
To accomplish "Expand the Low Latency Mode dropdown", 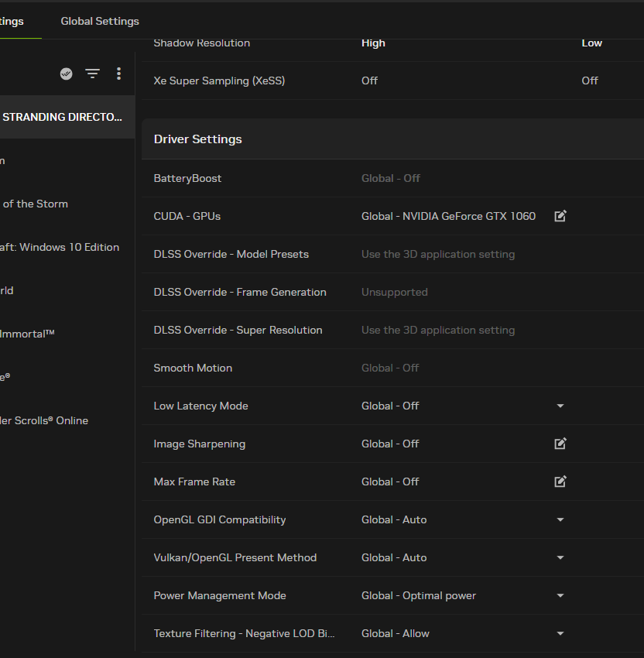I will click(560, 406).
